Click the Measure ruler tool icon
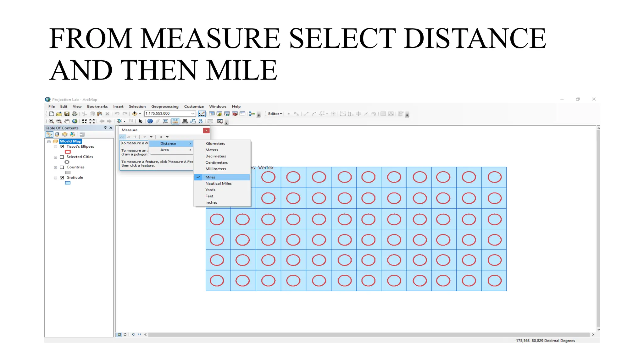 point(175,121)
